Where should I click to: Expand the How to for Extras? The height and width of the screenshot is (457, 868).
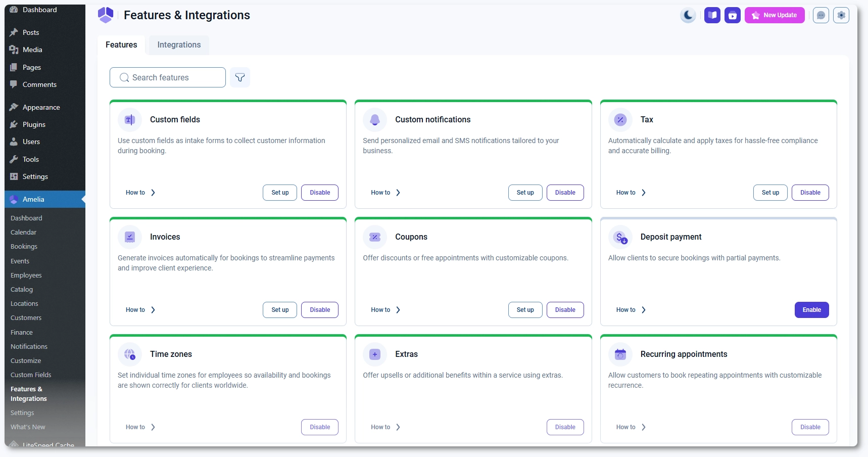click(x=385, y=427)
